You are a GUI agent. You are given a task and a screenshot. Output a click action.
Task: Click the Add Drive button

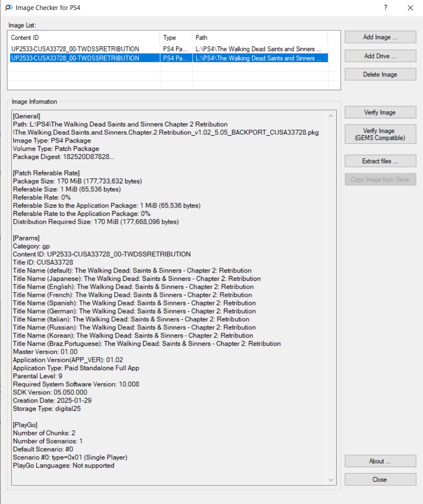[x=380, y=56]
